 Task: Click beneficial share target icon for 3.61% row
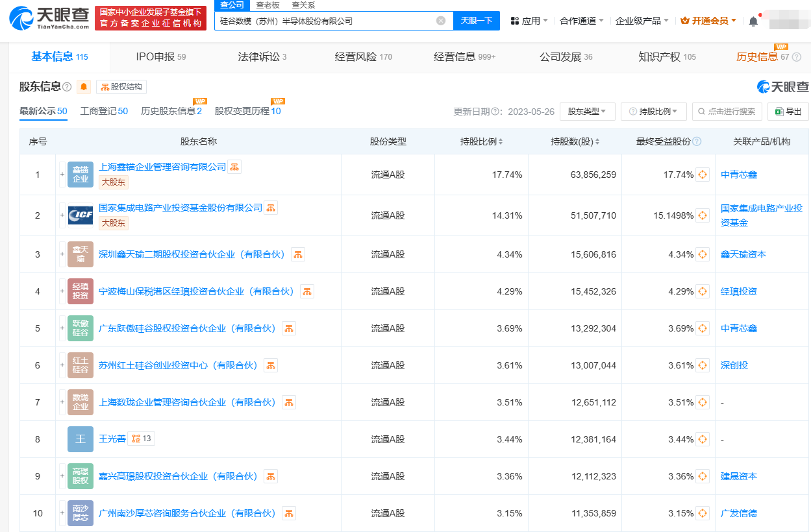tap(703, 365)
